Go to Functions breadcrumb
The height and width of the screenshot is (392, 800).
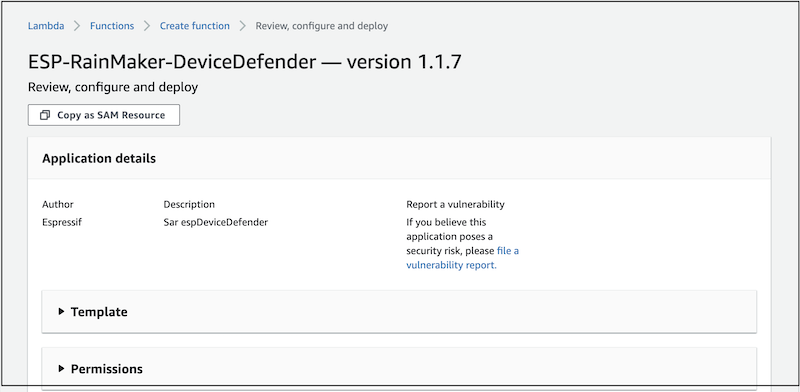point(112,26)
